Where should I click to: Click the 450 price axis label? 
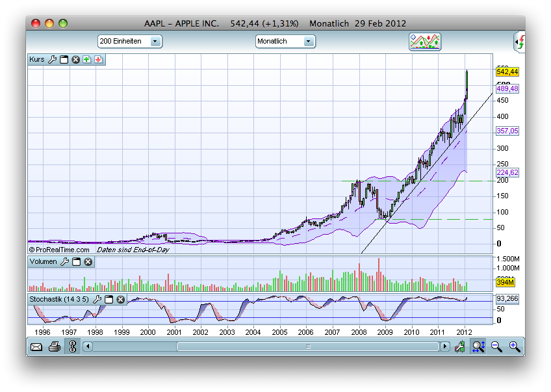click(502, 101)
